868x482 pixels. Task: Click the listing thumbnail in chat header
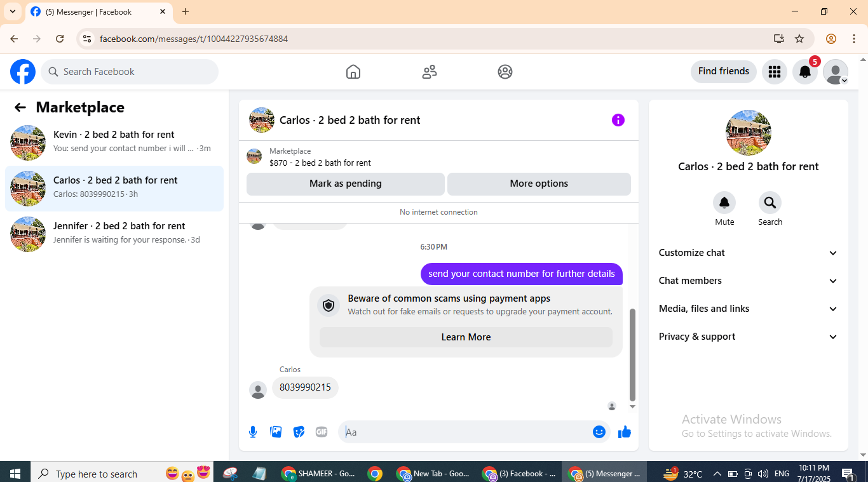(x=262, y=120)
